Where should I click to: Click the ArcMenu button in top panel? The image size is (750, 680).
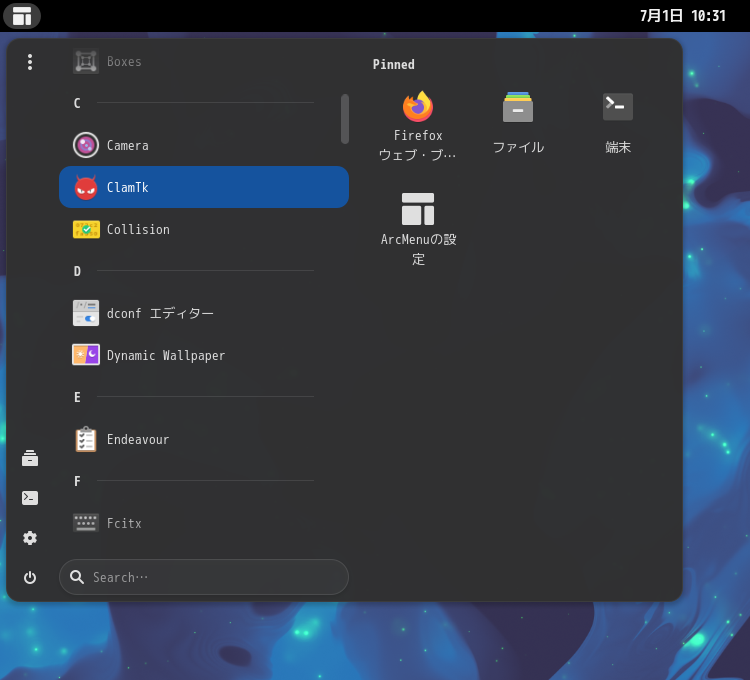point(22,16)
